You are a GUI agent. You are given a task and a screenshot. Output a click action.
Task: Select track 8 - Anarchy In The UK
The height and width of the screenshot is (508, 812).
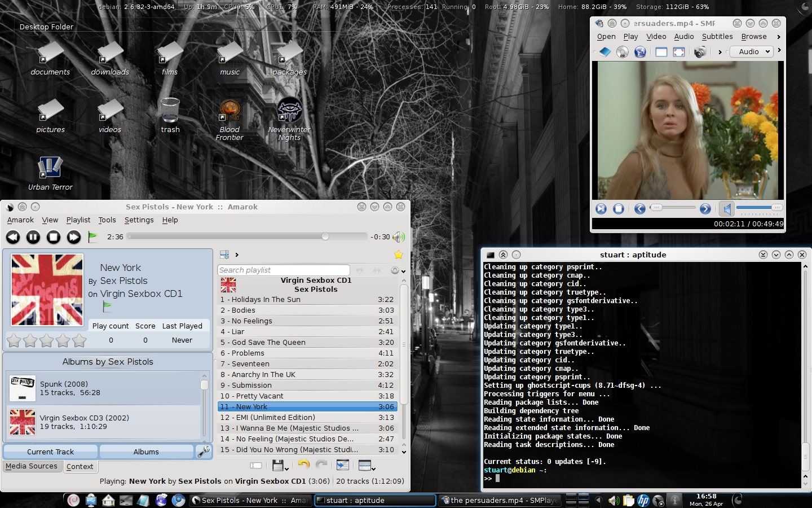(x=307, y=375)
